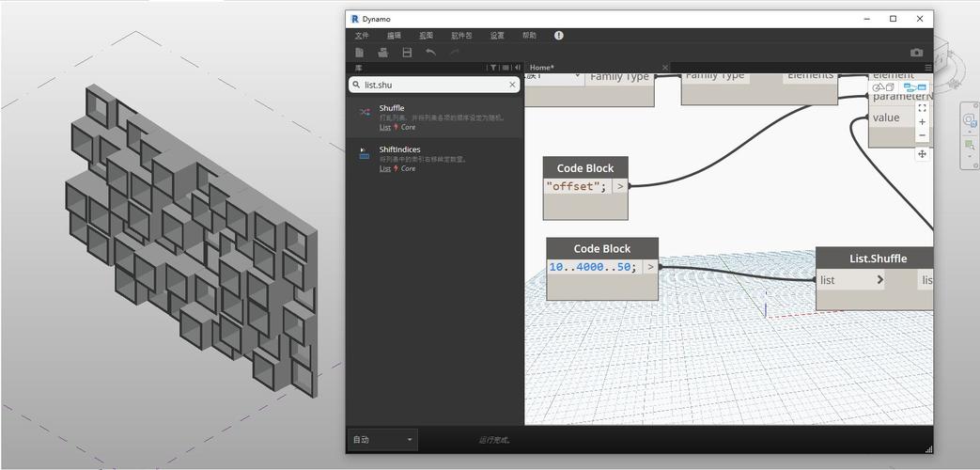Open the 自动 run mode dropdown

(x=382, y=439)
